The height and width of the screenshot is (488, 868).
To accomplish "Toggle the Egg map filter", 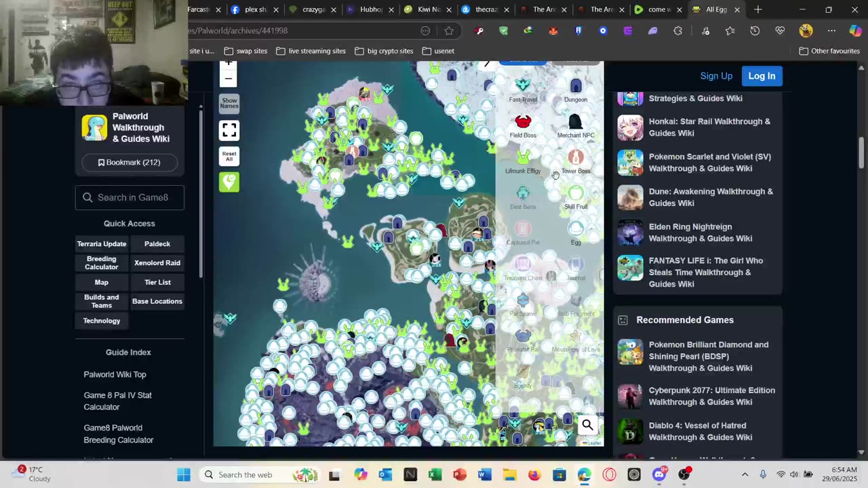I will point(576,234).
